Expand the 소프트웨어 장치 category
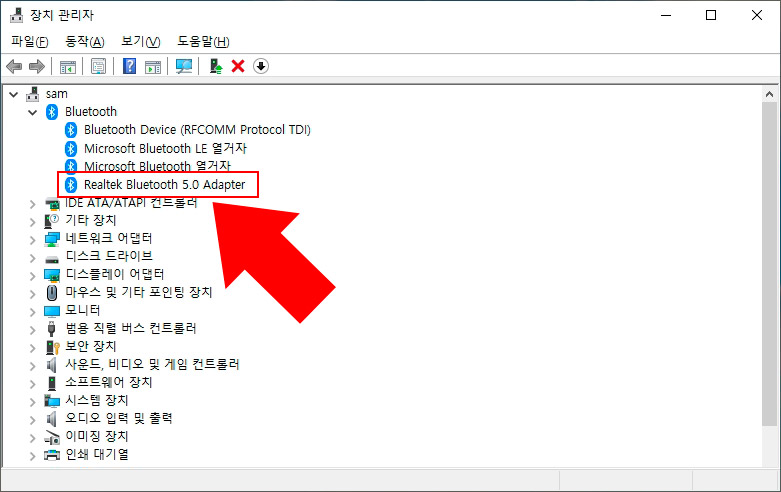 click(x=32, y=383)
